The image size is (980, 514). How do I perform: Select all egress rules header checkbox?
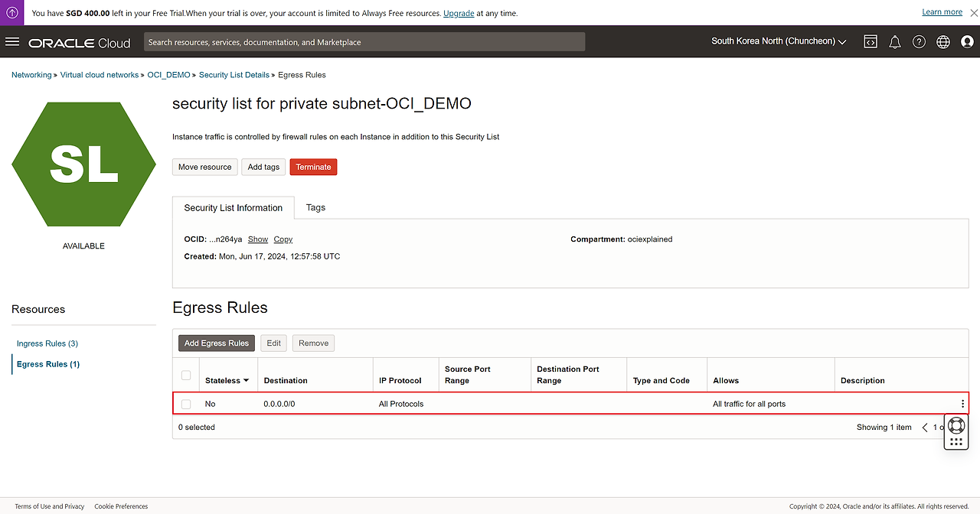(x=186, y=375)
